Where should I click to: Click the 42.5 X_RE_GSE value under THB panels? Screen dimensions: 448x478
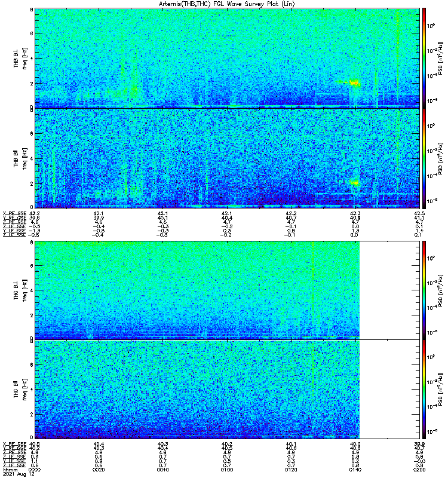419,213
